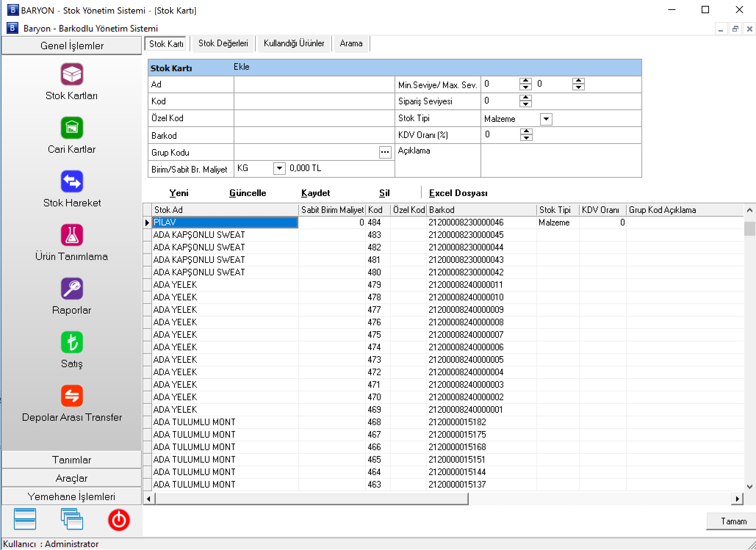This screenshot has height=550, width=756.
Task: Click into the Açıklama text area
Action: point(561,160)
